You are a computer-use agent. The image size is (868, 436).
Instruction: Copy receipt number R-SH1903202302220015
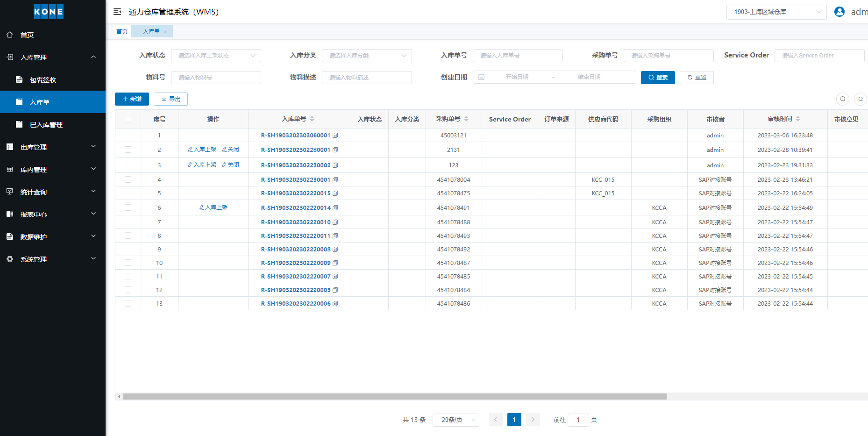pos(335,193)
